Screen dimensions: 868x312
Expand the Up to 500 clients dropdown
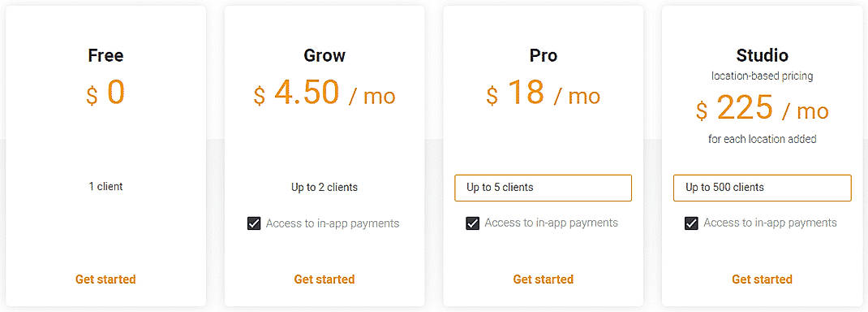click(763, 188)
